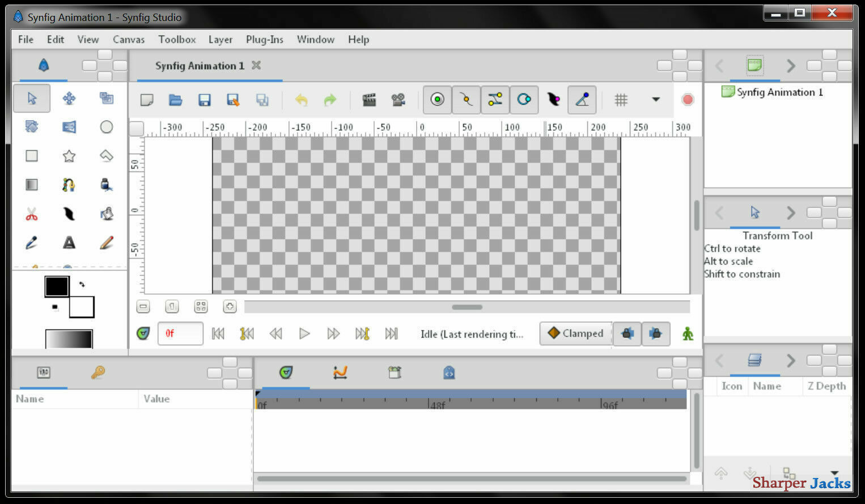865x504 pixels.
Task: Seek to the end of animation
Action: coord(391,334)
